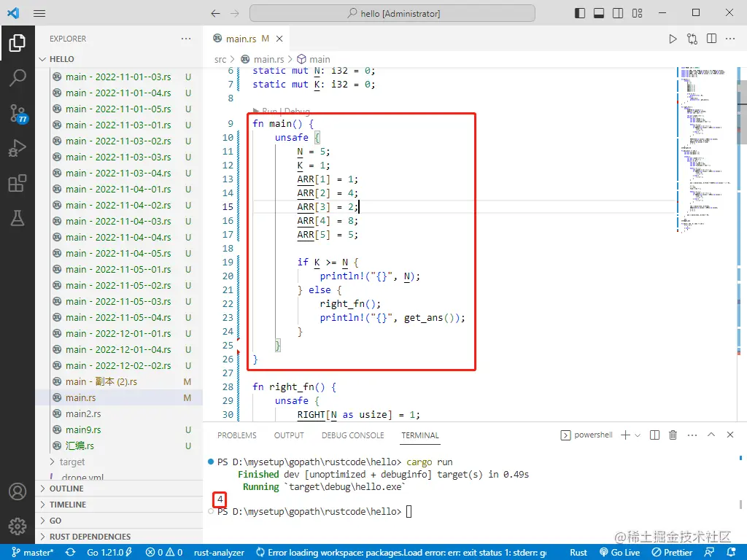Add a new terminal

(625, 435)
